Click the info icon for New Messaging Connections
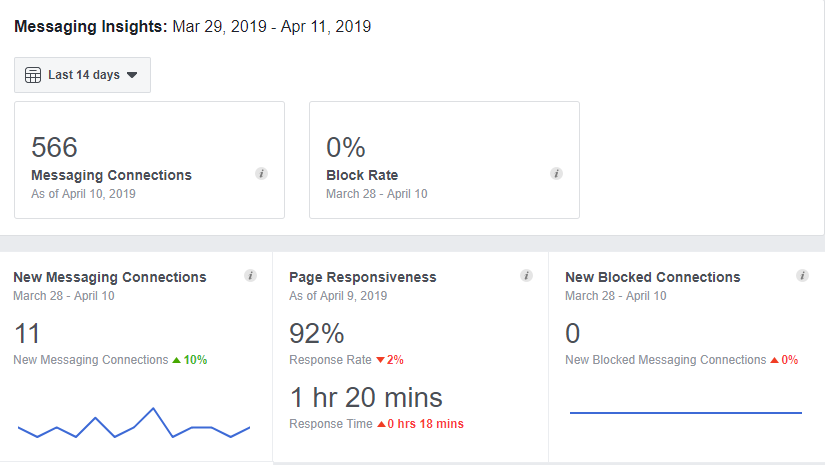Screen dimensions: 825x465 [250, 276]
